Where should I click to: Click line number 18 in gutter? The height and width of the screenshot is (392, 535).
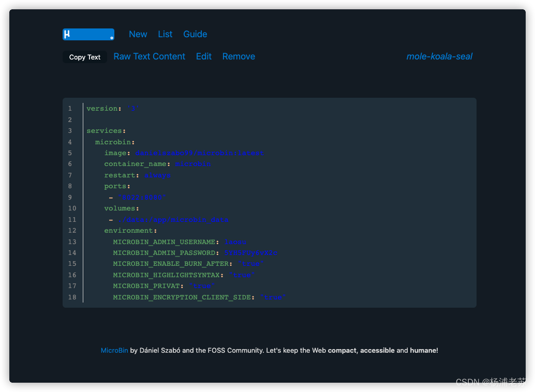(72, 297)
